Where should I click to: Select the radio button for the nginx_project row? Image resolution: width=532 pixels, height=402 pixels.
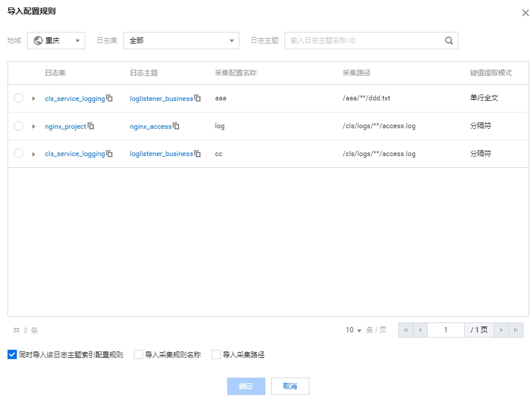pyautogui.click(x=19, y=126)
